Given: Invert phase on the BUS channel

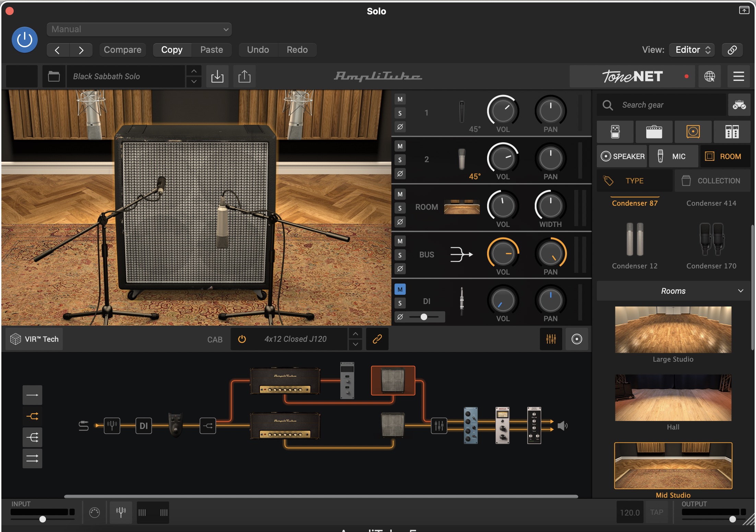Looking at the screenshot, I should coord(400,269).
